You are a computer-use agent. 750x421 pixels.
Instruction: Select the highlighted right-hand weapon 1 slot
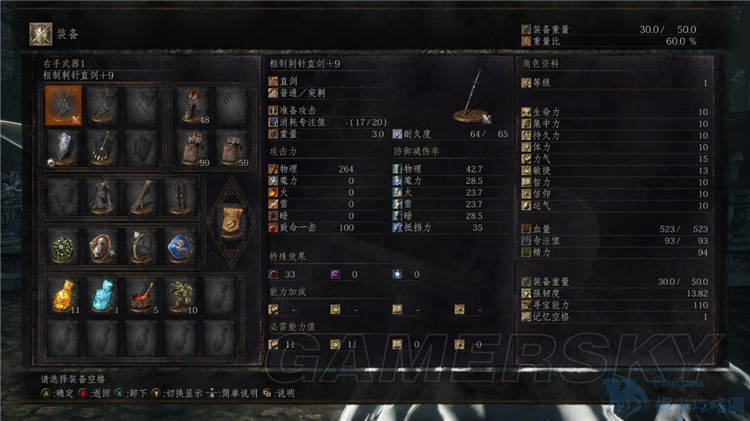[63, 105]
